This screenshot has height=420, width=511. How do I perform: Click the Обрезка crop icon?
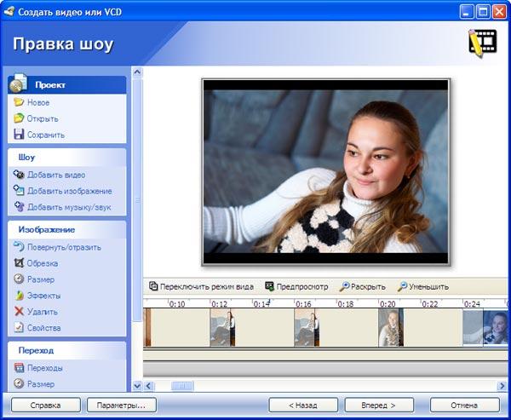(19, 263)
